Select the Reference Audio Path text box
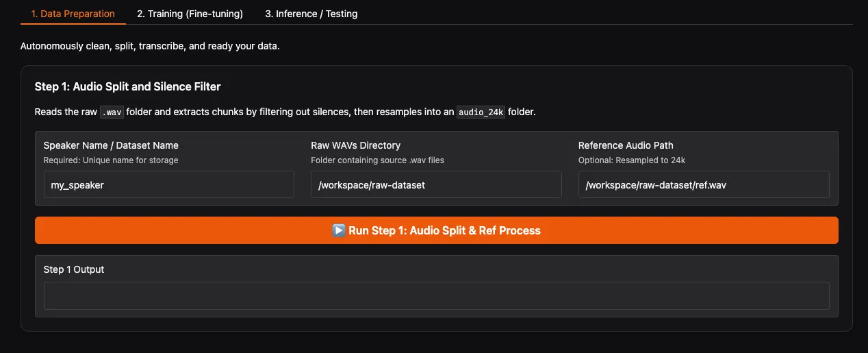 point(703,185)
